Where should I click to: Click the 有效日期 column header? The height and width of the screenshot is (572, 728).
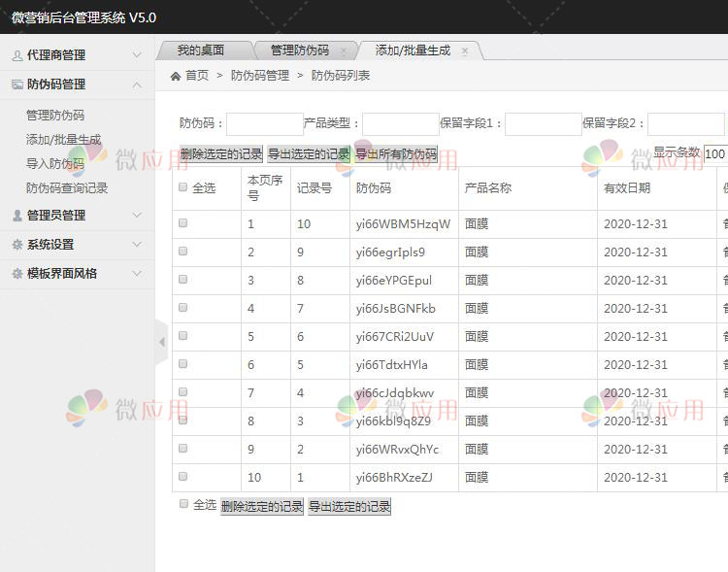pyautogui.click(x=627, y=187)
